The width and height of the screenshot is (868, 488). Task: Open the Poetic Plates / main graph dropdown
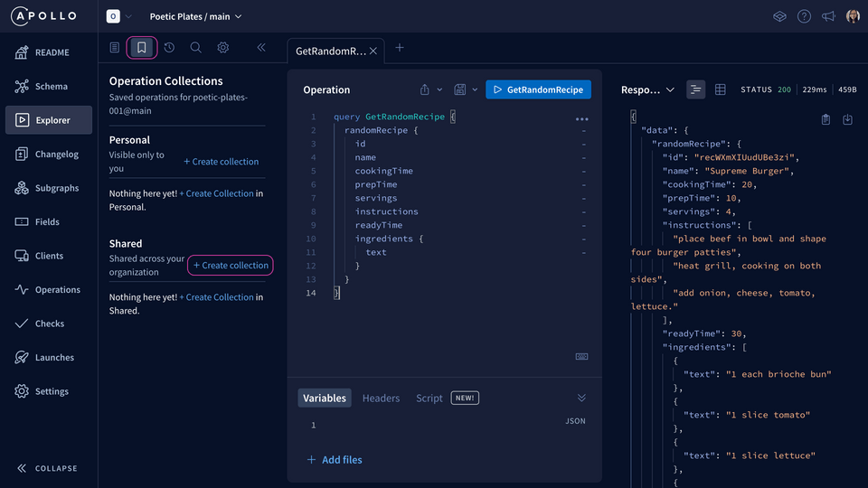click(x=195, y=16)
